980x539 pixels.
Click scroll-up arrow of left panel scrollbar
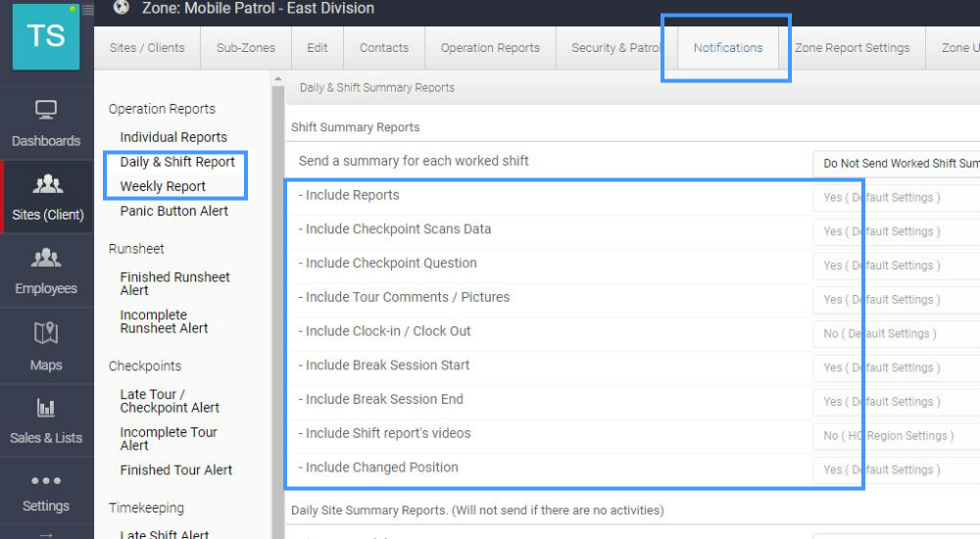(278, 78)
